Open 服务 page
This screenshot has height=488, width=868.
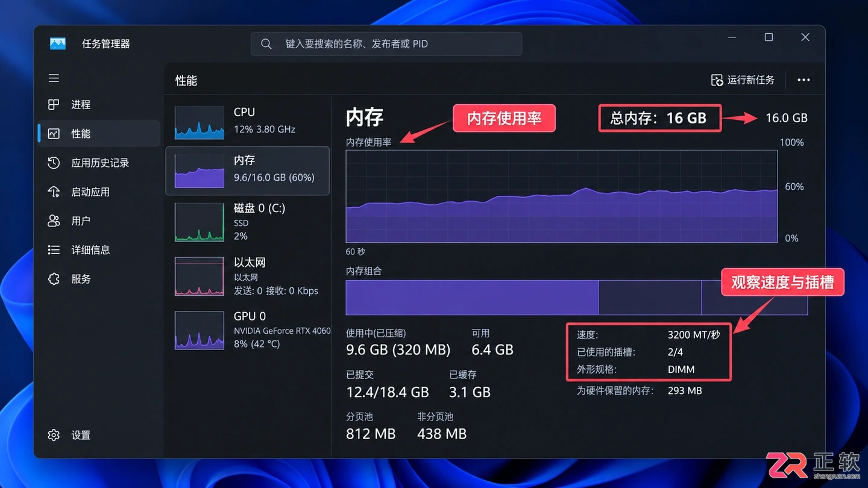point(99,278)
